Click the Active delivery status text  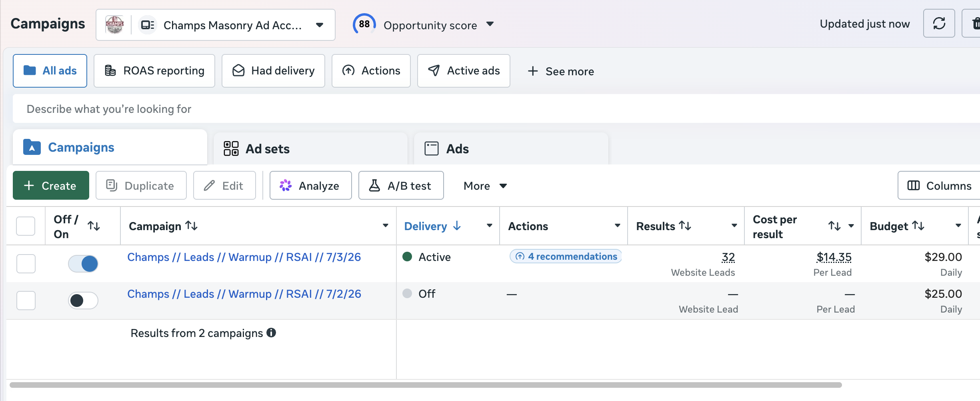pyautogui.click(x=434, y=257)
